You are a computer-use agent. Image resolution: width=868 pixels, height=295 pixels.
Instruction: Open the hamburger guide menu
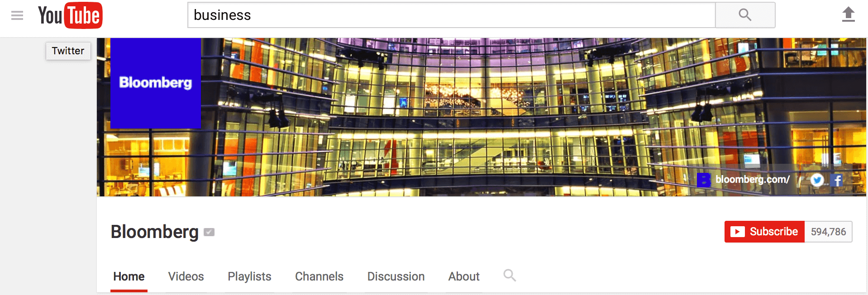(17, 16)
